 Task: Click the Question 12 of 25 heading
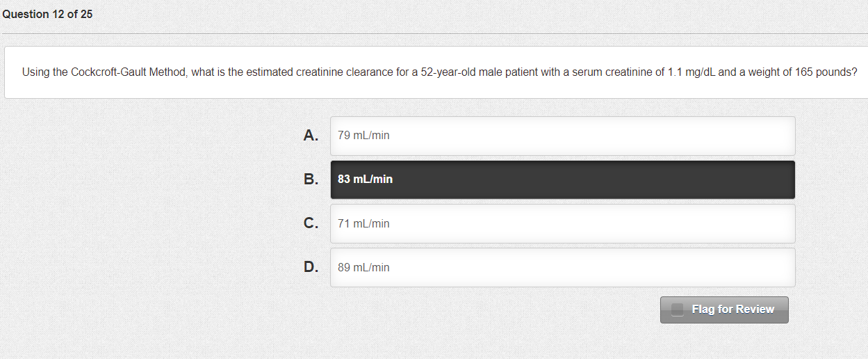point(47,15)
